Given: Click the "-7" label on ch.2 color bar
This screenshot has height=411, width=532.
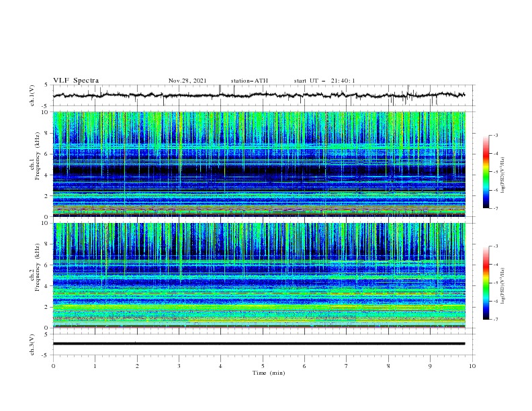Looking at the screenshot, I should click(x=495, y=319).
